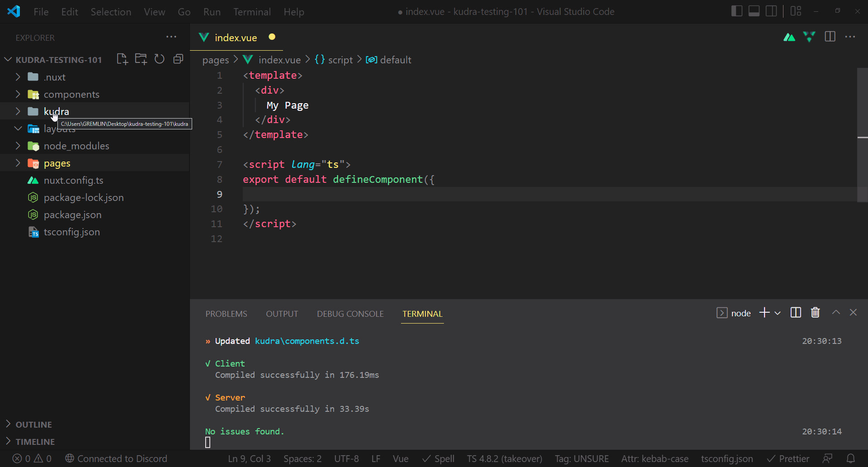Switch to the OUTPUT tab
868x467 pixels.
click(282, 314)
